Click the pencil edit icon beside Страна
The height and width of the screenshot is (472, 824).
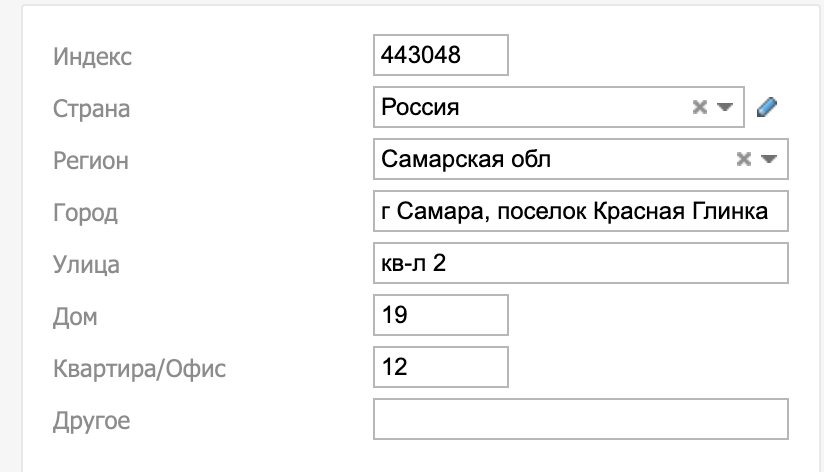[767, 107]
